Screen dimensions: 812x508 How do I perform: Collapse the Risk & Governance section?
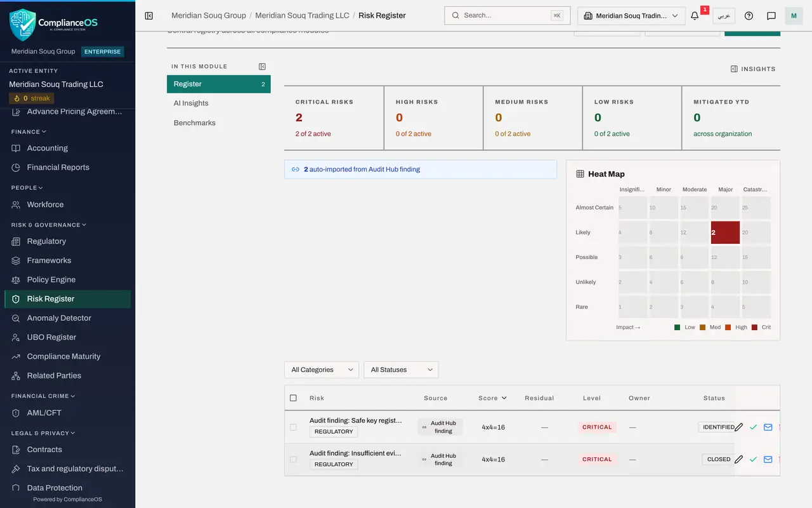coord(49,225)
